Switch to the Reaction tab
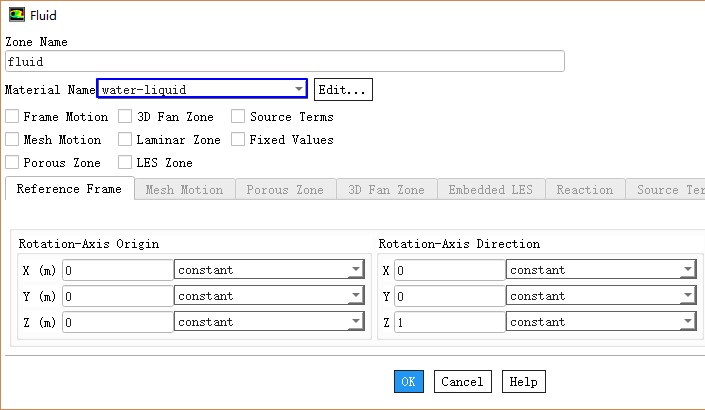Viewport: 705px width, 410px height. (585, 190)
